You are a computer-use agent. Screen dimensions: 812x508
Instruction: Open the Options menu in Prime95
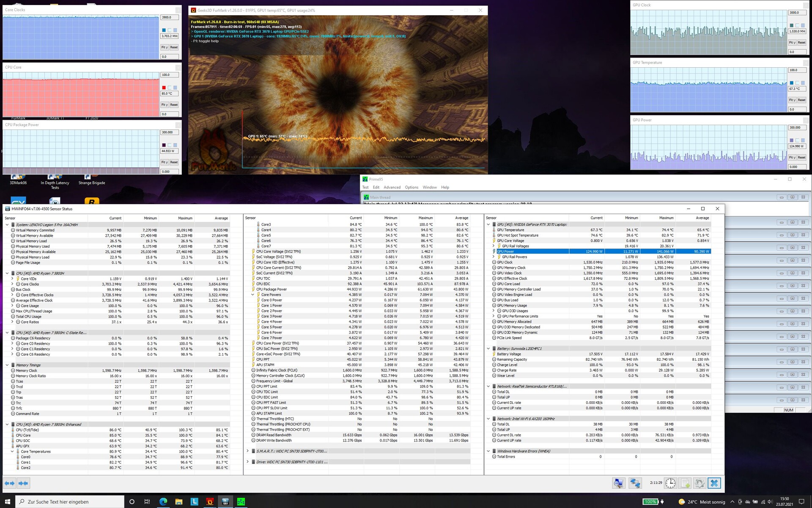[411, 187]
